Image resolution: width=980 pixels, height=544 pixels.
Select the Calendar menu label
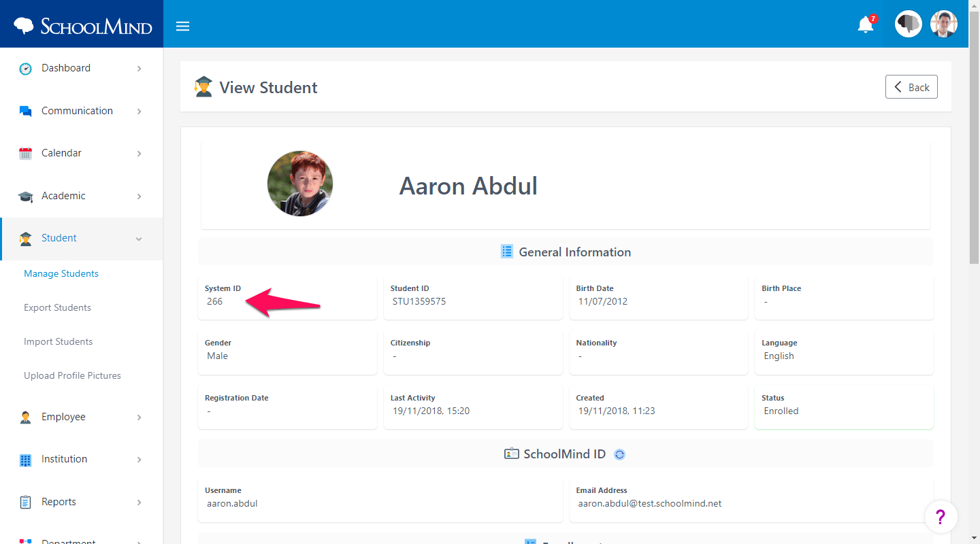pyautogui.click(x=61, y=153)
